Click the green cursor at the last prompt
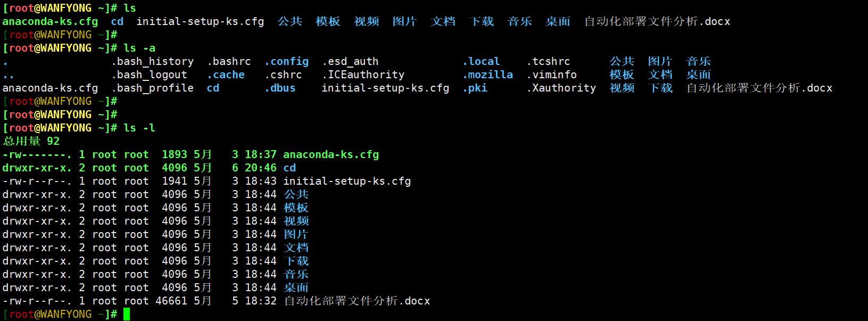Image resolution: width=868 pixels, height=321 pixels. pos(127,314)
